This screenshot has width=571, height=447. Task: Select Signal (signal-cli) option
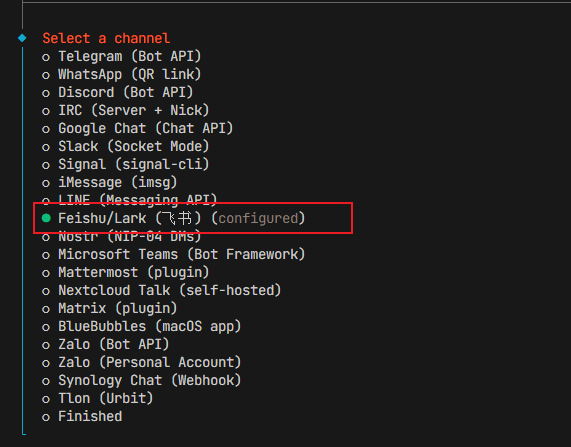point(126,165)
